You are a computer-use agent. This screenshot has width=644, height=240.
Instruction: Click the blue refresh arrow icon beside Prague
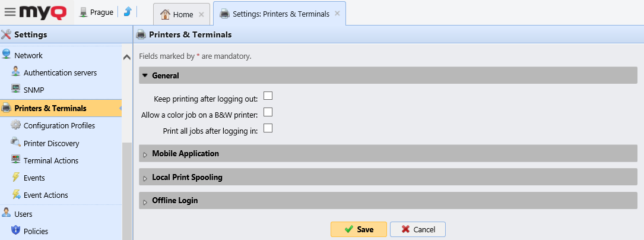click(x=127, y=12)
